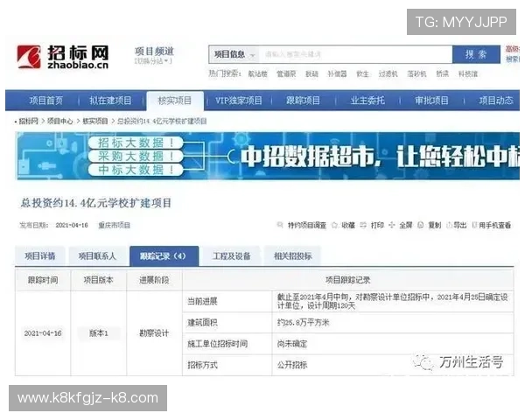Switch to the 项目详情 tab
Image resolution: width=525 pixels, height=420 pixels.
(x=40, y=256)
